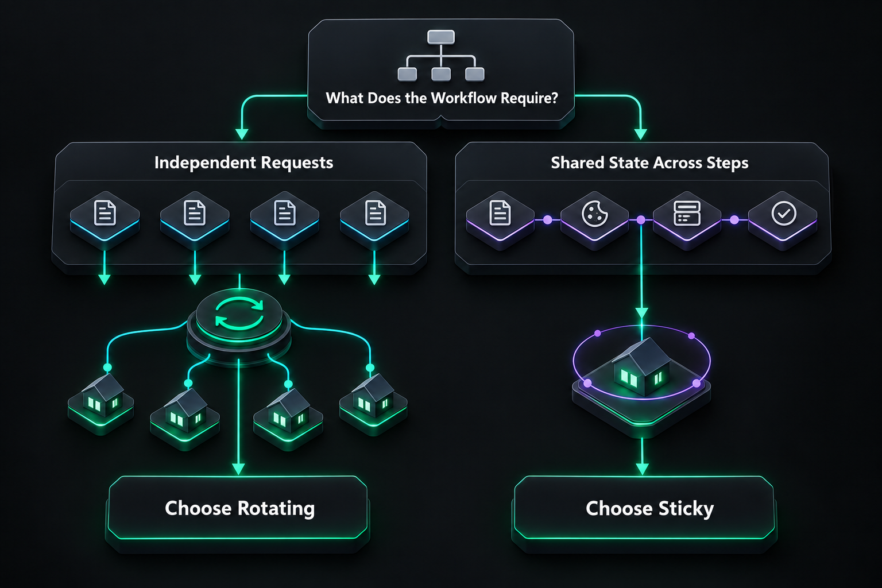Image resolution: width=882 pixels, height=588 pixels.
Task: Select the house inside the purple ring
Action: [x=641, y=367]
